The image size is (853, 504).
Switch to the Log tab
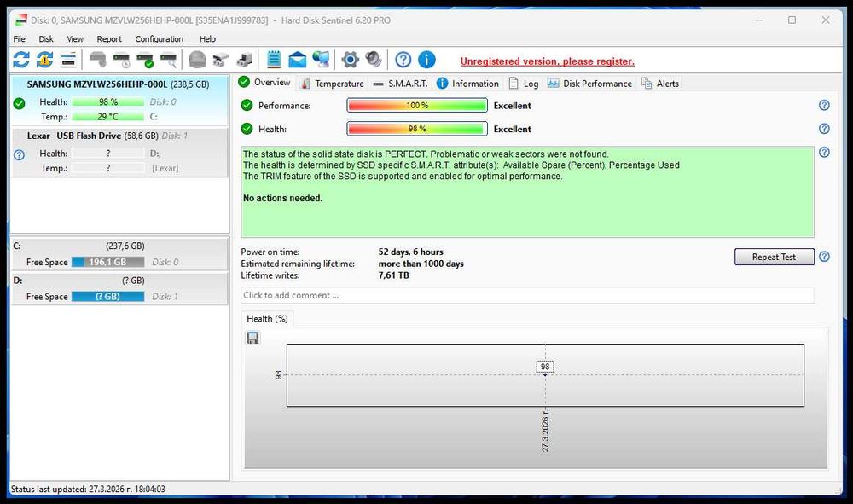pos(524,84)
